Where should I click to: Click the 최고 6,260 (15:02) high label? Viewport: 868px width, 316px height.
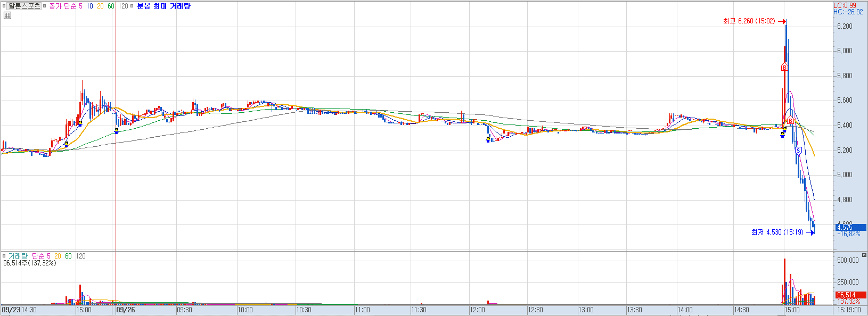(749, 21)
